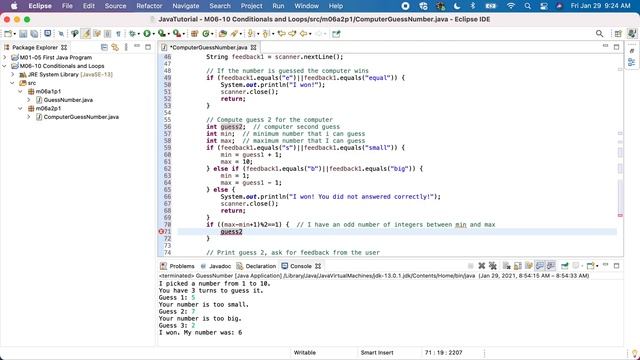Expand JRE System Library node
This screenshot has width=640, height=360.
point(13,75)
